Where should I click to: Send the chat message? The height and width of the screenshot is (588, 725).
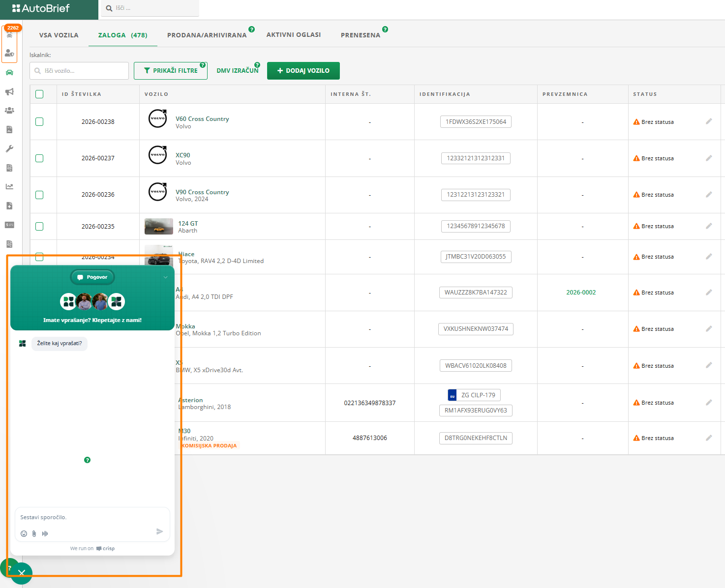159,531
